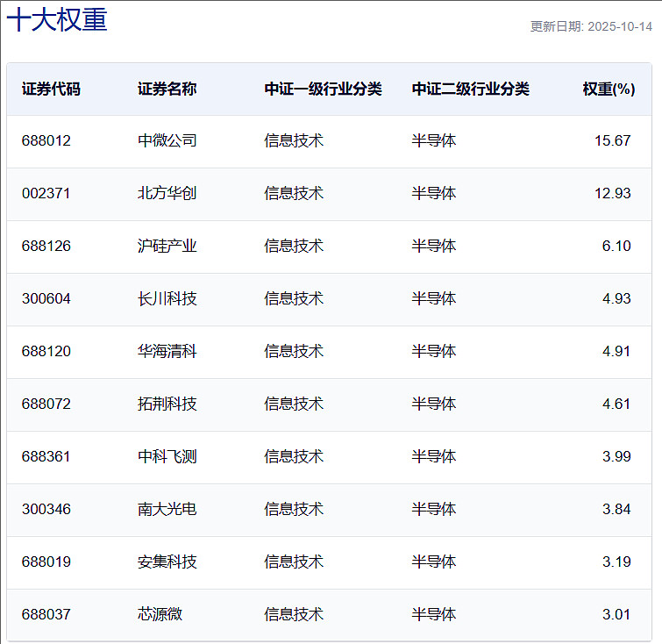This screenshot has width=662, height=644.
Task: Select the name 中微公司
Action: click(x=167, y=140)
